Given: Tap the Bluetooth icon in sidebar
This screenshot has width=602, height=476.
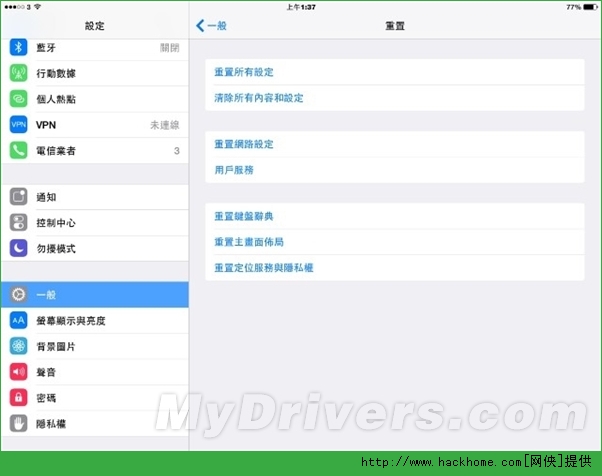Looking at the screenshot, I should [18, 47].
